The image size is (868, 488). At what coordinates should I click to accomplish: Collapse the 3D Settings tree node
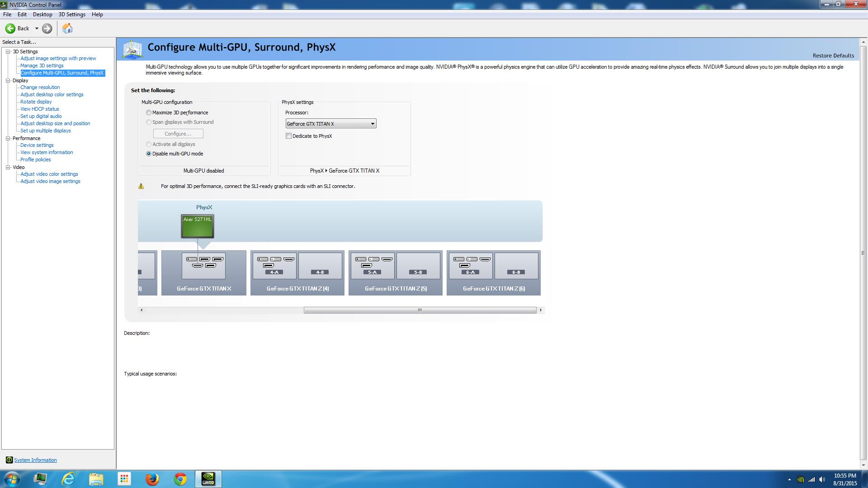[8, 52]
